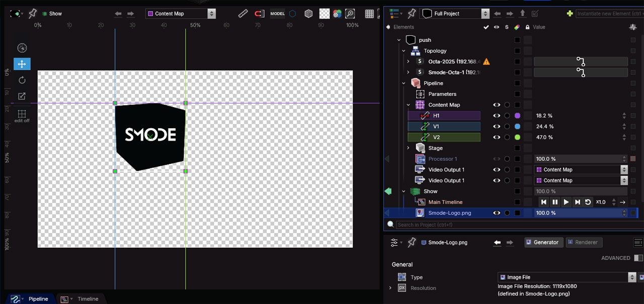
Task: Toggle visibility of the H1 guide
Action: coord(497,116)
